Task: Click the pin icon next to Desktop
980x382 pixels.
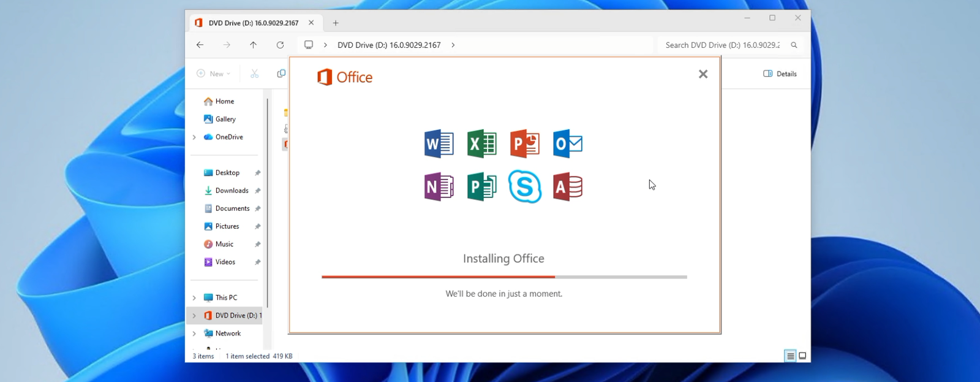Action: [257, 173]
